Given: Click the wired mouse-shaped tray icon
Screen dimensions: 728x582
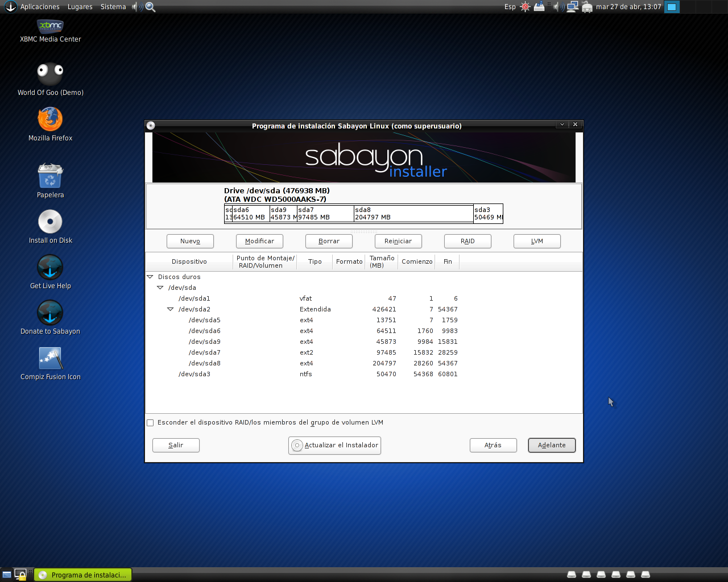Looking at the screenshot, I should (587, 7).
